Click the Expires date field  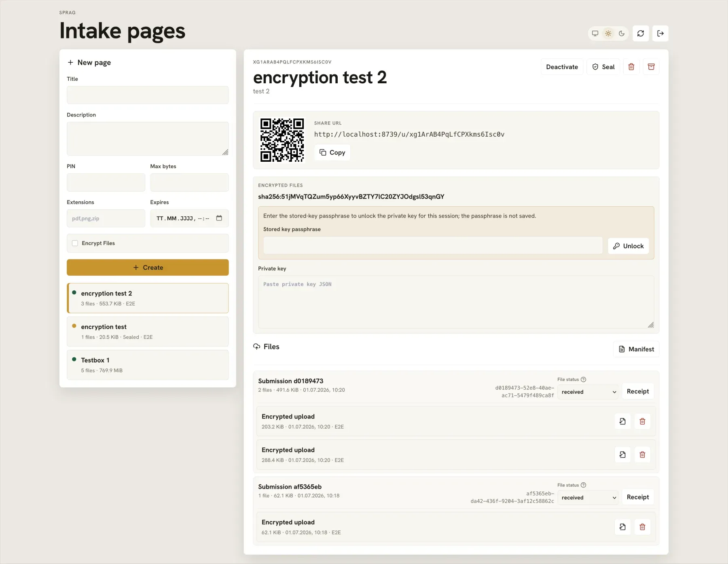189,218
